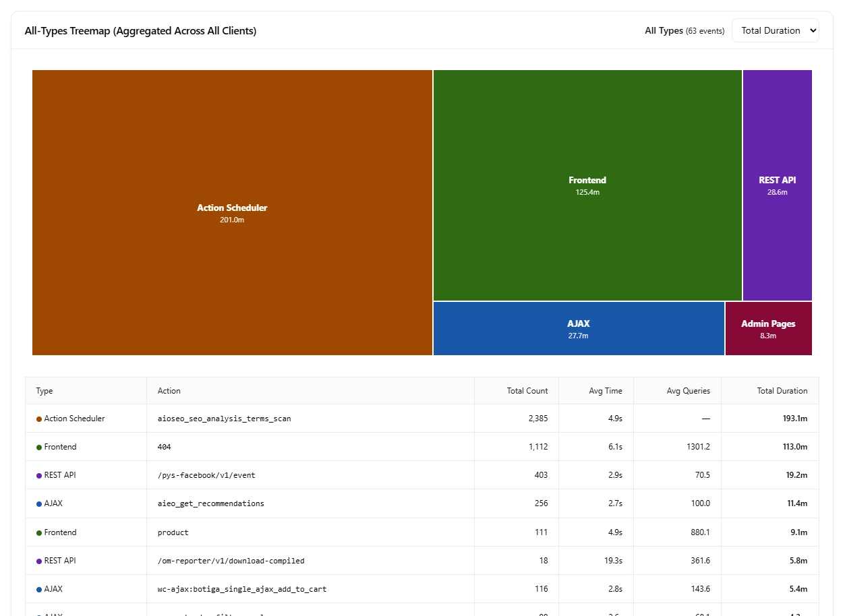Click the Total Duration column header
845x616 pixels.
click(x=782, y=391)
